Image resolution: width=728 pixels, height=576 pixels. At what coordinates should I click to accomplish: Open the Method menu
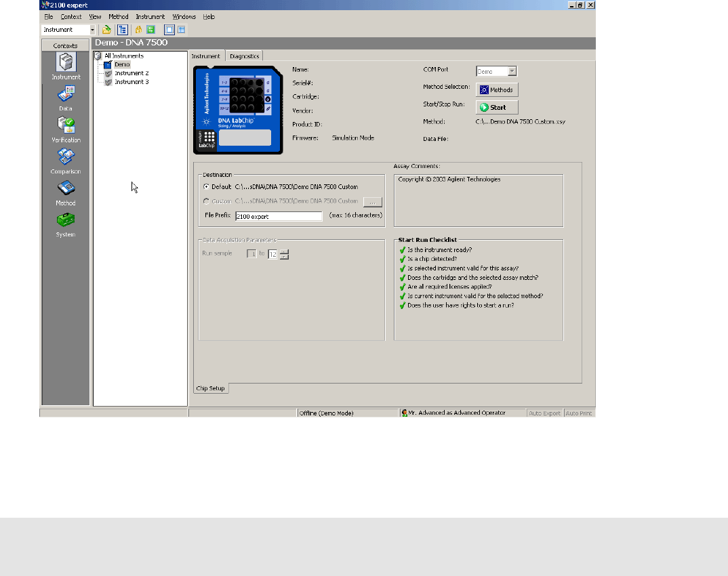119,17
